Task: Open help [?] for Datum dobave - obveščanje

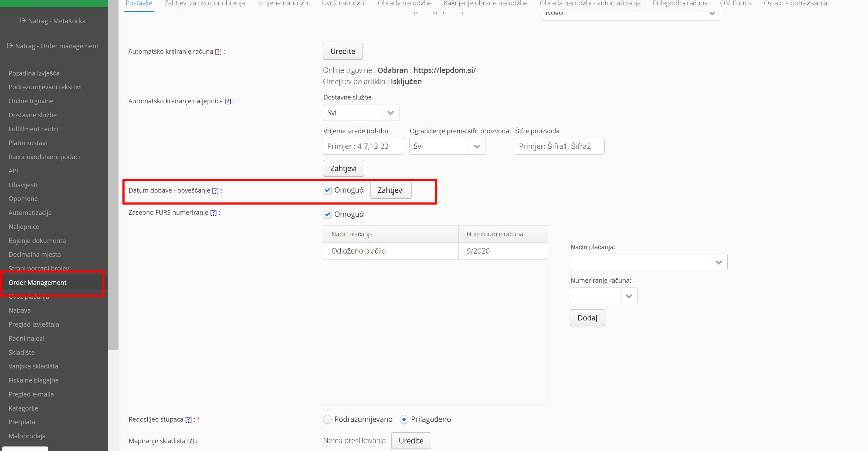Action: [215, 191]
